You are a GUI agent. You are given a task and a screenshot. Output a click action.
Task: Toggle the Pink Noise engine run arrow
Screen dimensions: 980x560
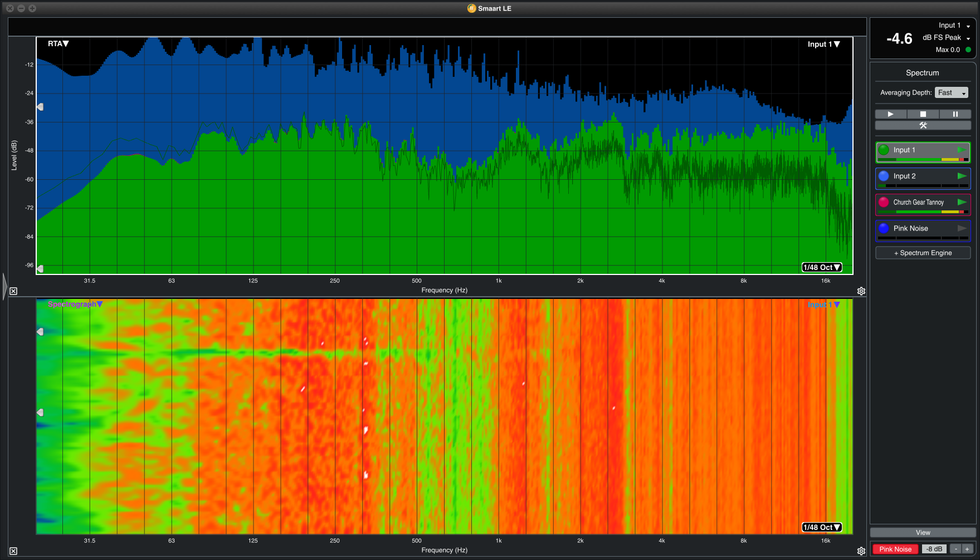click(x=962, y=228)
